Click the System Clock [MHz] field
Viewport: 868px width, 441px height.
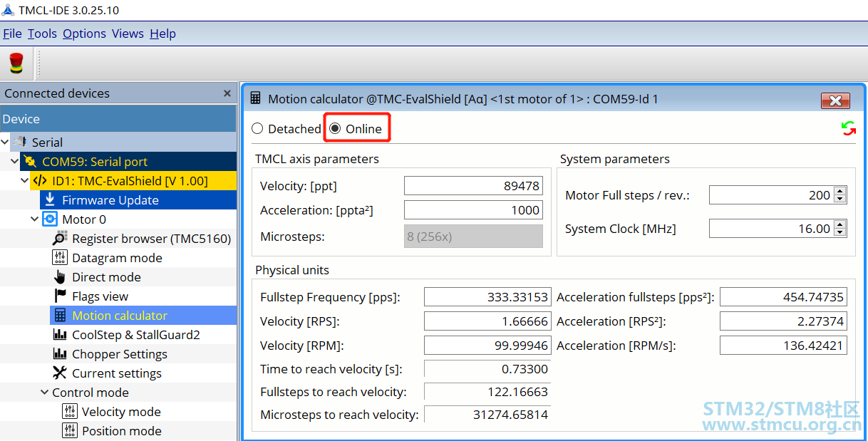click(772, 229)
